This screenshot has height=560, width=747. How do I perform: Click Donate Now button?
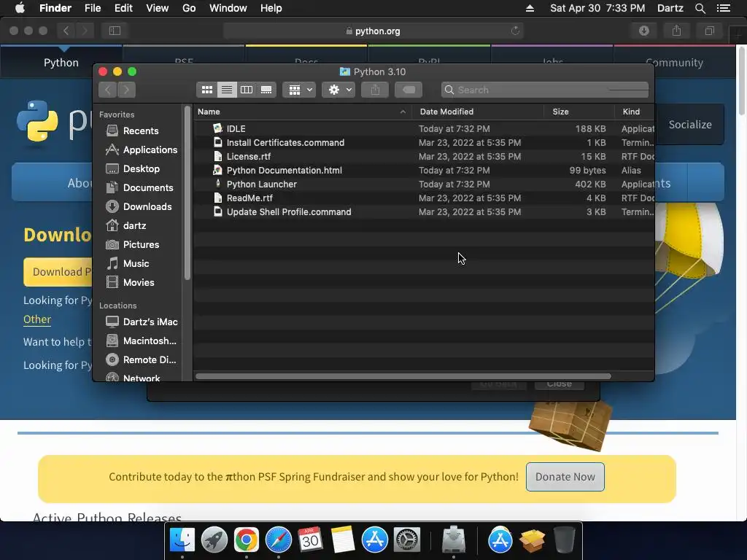coord(565,477)
